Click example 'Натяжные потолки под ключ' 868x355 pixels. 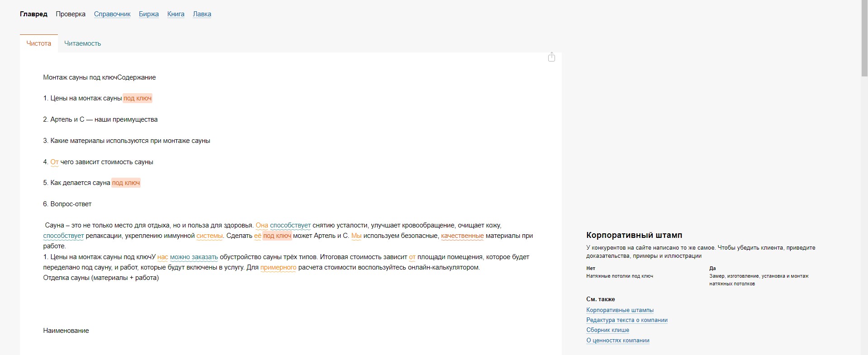[620, 276]
